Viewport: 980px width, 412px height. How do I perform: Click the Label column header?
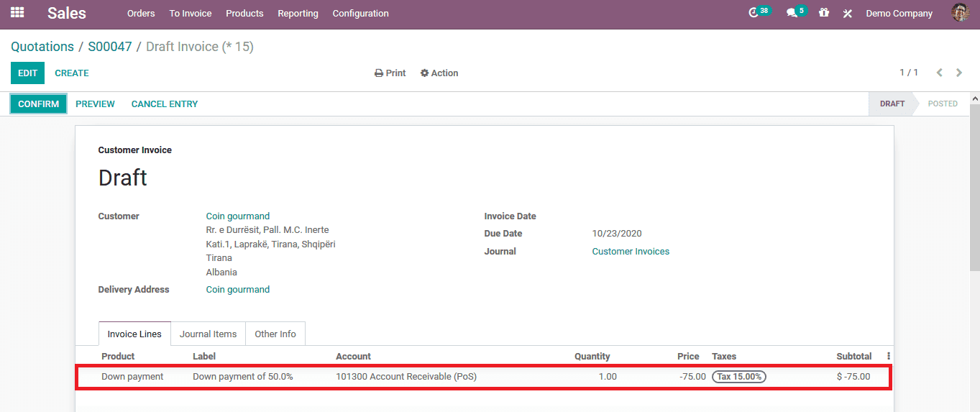204,356
